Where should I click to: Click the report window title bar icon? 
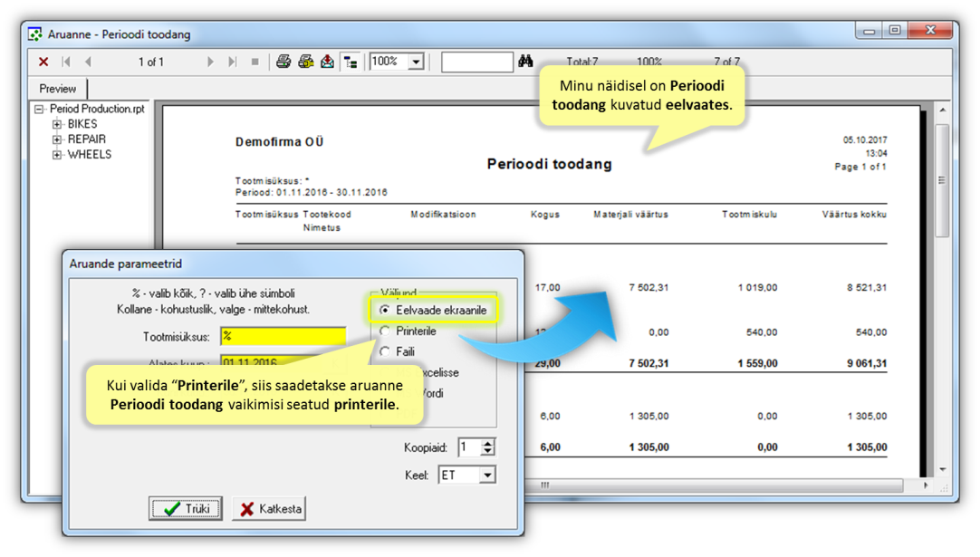pos(35,34)
